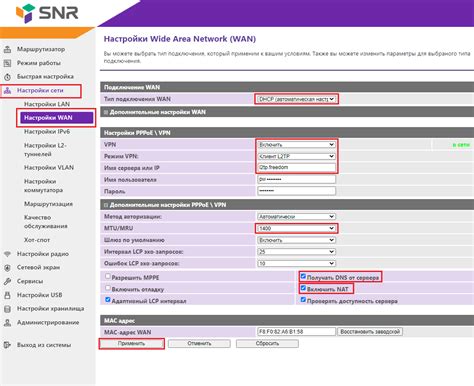Open Качество обслуживания menu item
Image resolution: width=474 pixels, height=386 pixels.
pos(46,222)
